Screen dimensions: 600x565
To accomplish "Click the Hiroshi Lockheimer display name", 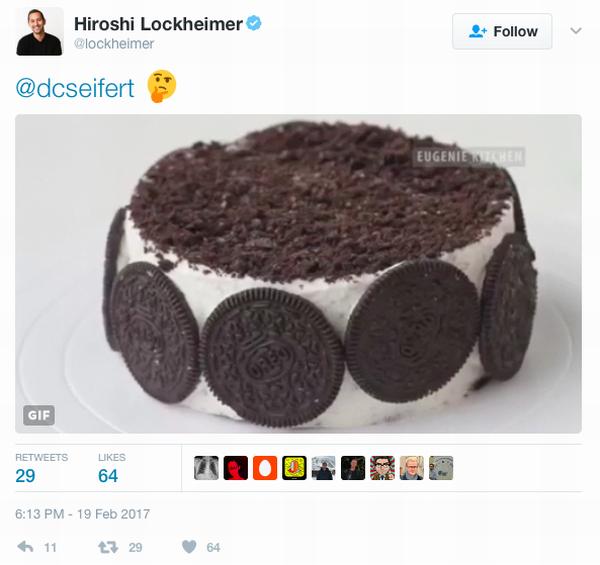I will [x=157, y=22].
